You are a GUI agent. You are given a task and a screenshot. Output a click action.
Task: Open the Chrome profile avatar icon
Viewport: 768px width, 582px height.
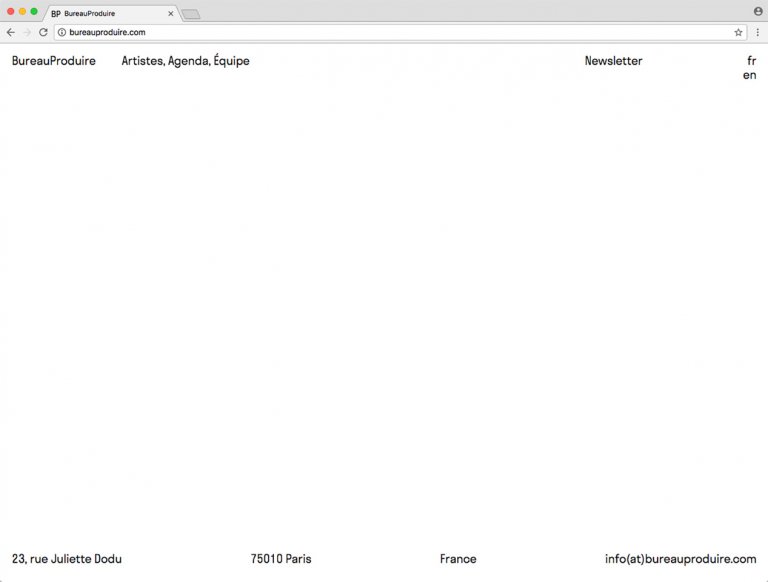click(758, 11)
